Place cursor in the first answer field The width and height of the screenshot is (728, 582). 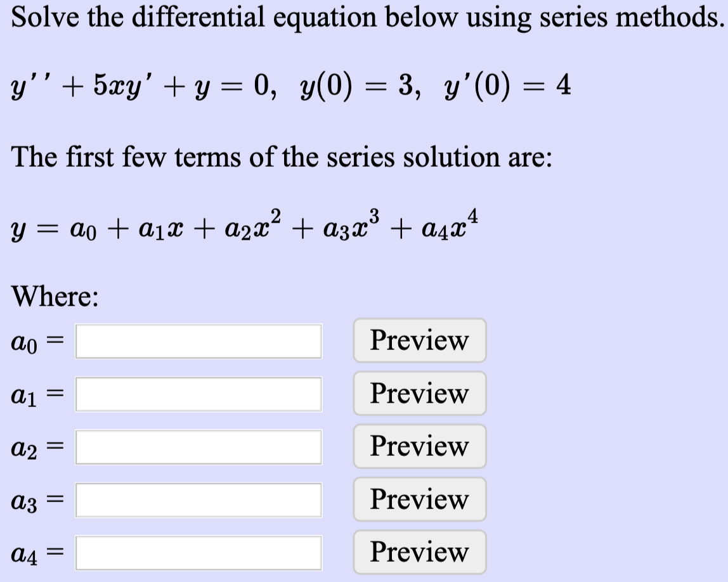(x=198, y=342)
